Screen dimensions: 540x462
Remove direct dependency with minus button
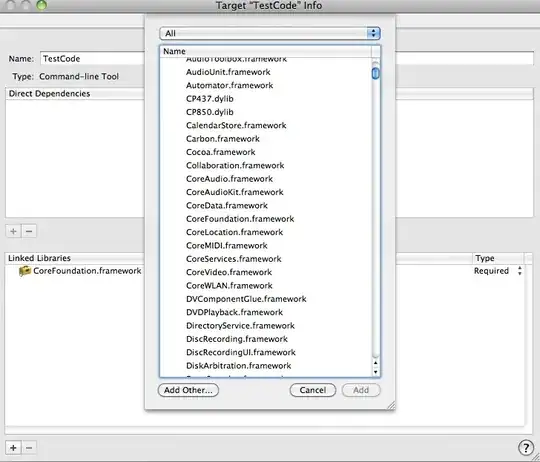pyautogui.click(x=29, y=231)
